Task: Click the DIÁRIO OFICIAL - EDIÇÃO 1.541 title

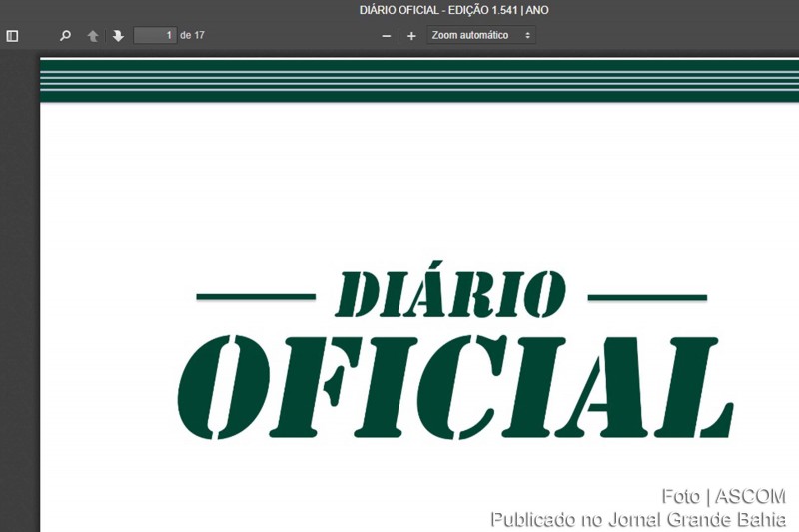Action: [x=454, y=10]
